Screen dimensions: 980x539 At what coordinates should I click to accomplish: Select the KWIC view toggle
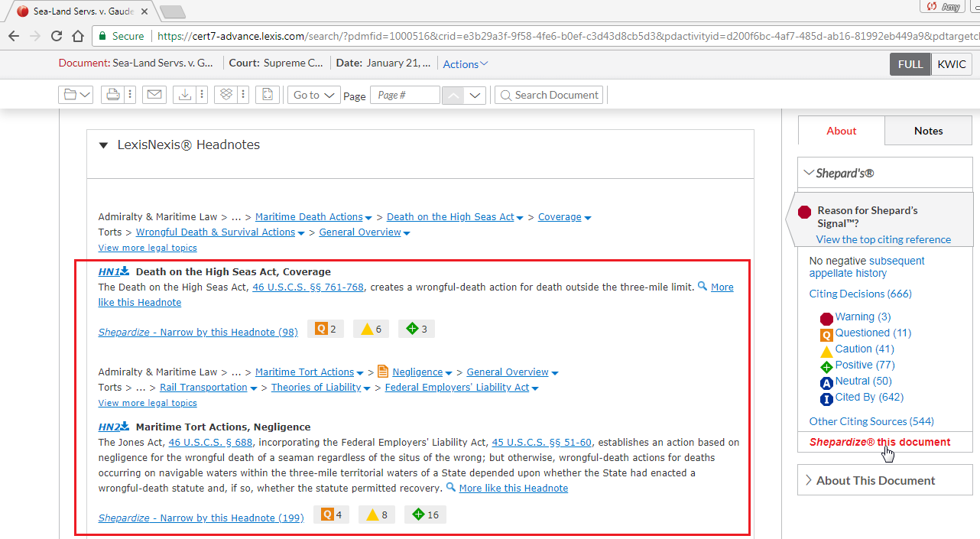(x=952, y=64)
